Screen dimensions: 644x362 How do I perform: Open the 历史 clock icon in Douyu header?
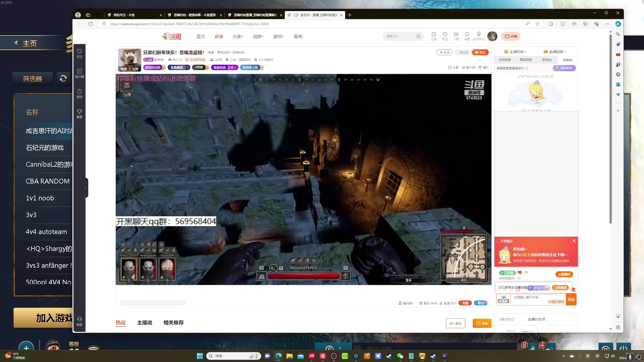pos(434,36)
